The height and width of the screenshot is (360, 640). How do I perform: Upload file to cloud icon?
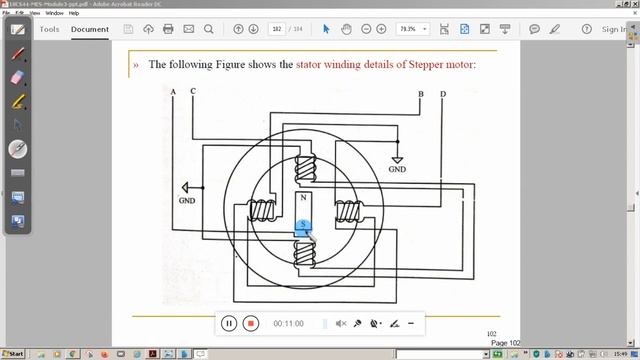click(148, 29)
